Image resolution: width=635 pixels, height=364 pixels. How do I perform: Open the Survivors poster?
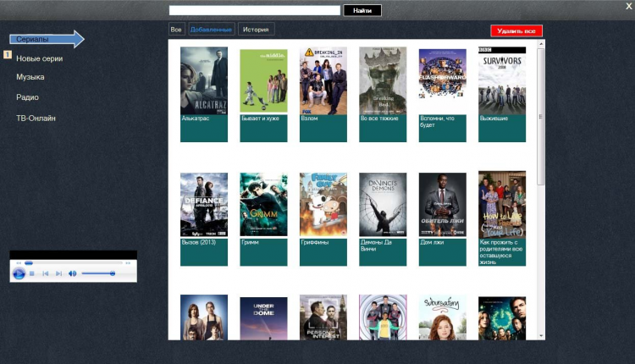tap(502, 80)
